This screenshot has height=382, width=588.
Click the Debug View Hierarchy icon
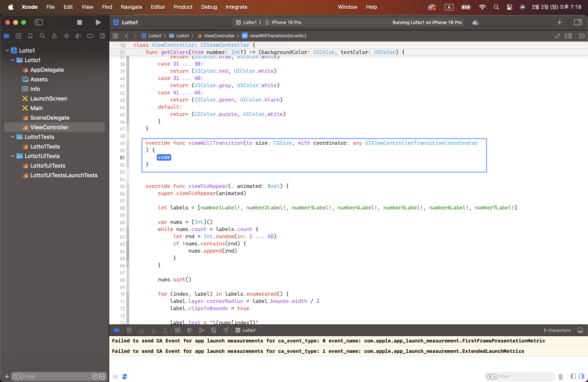click(189, 330)
